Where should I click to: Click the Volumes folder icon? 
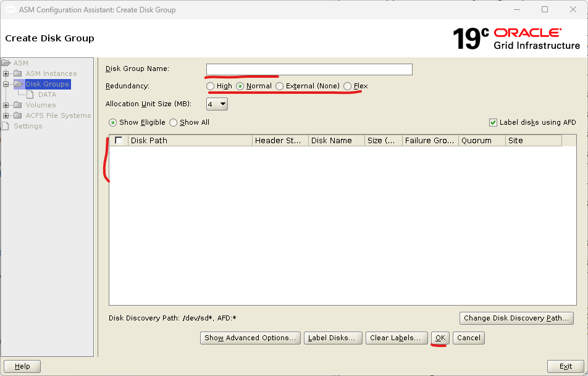pyautogui.click(x=19, y=105)
